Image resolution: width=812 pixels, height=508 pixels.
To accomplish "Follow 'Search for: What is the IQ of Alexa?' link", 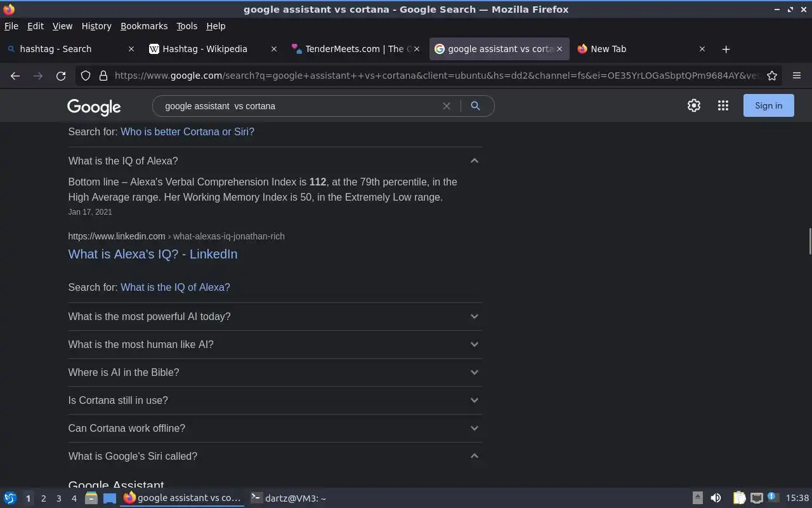I will point(175,287).
